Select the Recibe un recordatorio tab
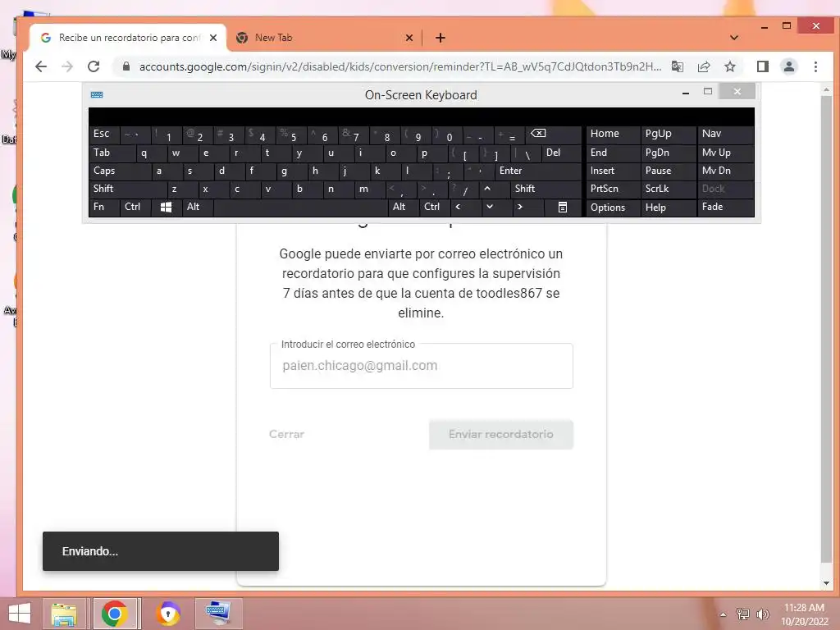This screenshot has width=840, height=630. 129,38
